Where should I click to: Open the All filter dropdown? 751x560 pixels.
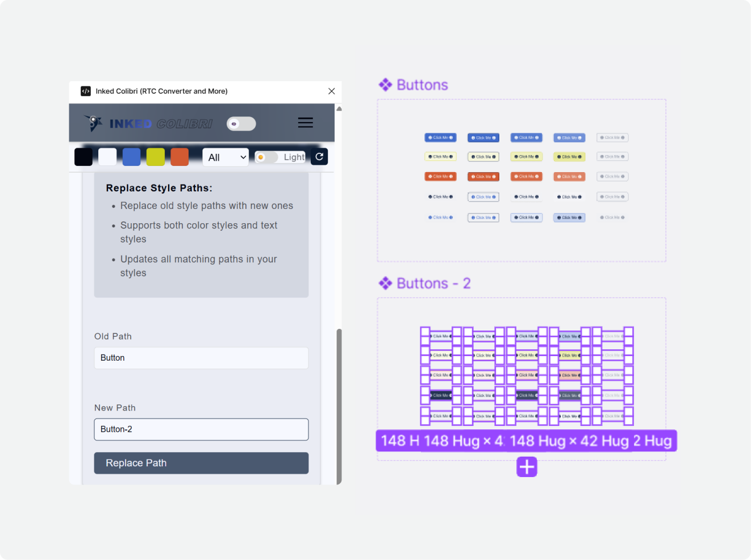226,157
